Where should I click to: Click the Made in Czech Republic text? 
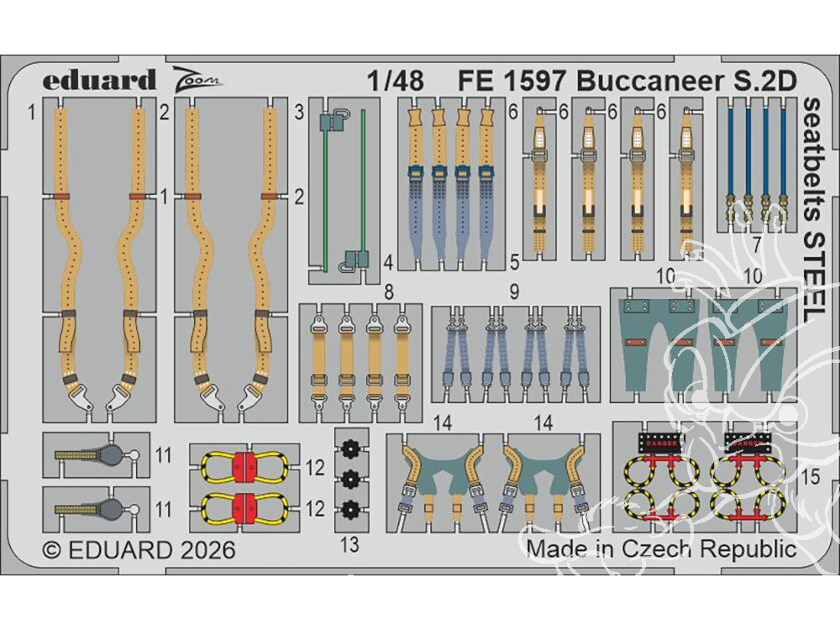pos(661,549)
